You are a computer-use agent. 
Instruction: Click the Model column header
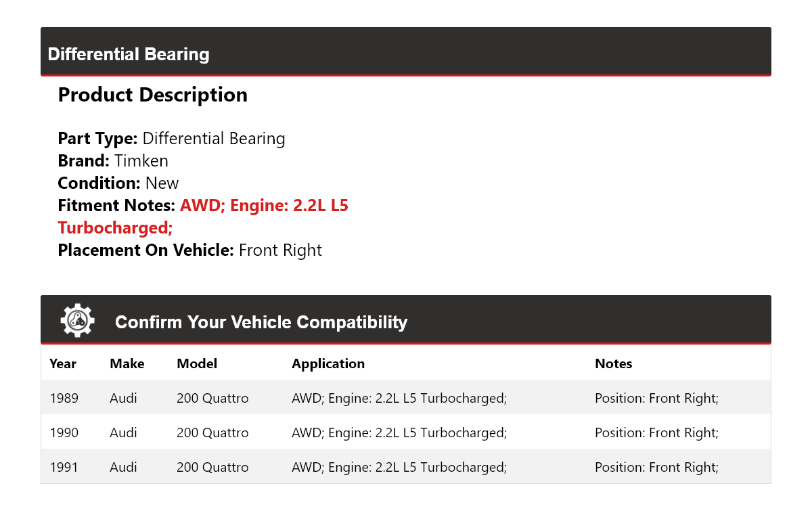tap(197, 363)
